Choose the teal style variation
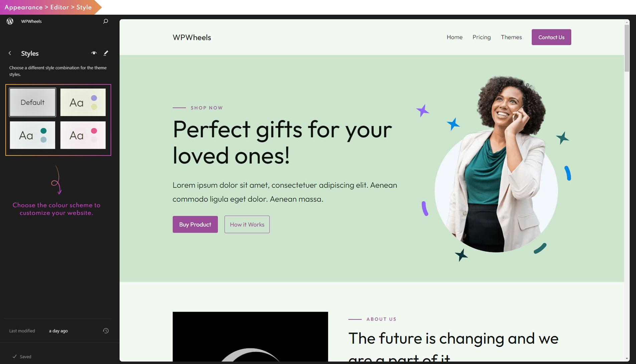Image resolution: width=636 pixels, height=364 pixels. [32, 135]
